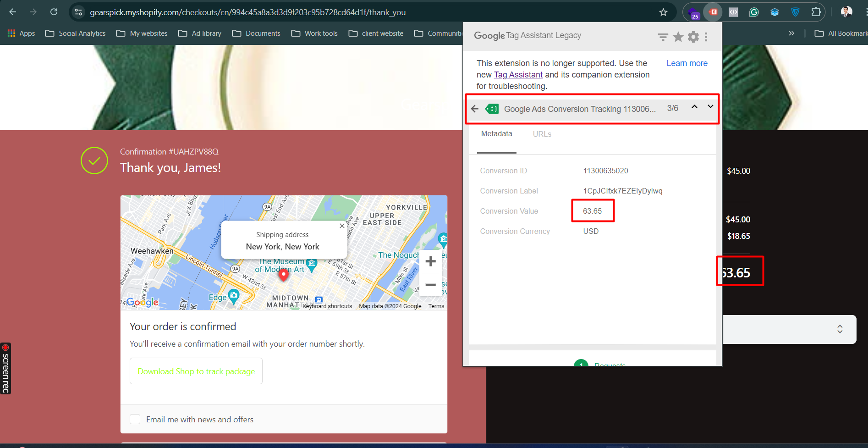Open the Documents bookmark folder
868x448 pixels.
[x=256, y=33]
